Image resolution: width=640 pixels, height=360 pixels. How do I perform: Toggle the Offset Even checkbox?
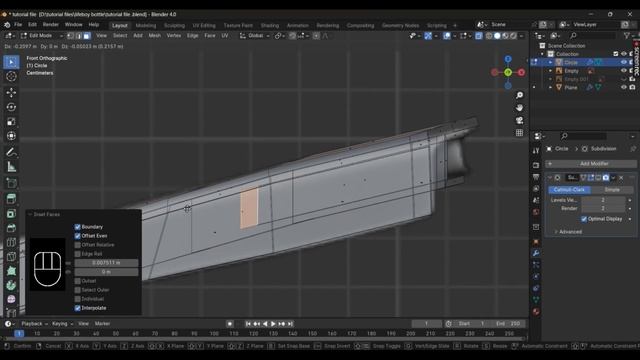point(78,236)
